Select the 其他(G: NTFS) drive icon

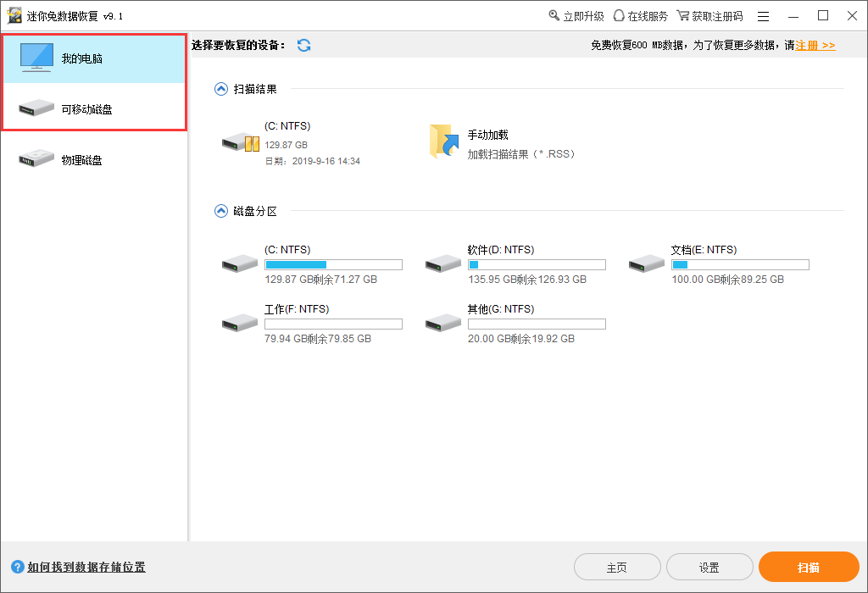click(442, 323)
